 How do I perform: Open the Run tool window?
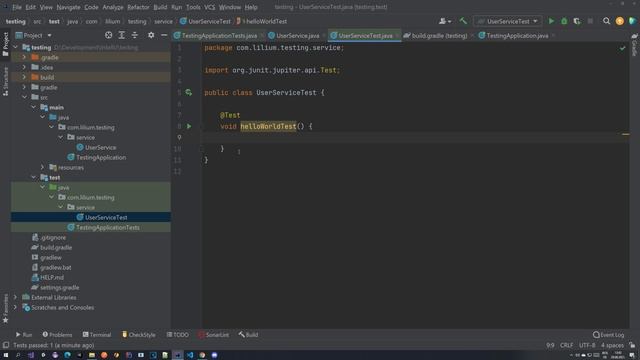pyautogui.click(x=24, y=335)
